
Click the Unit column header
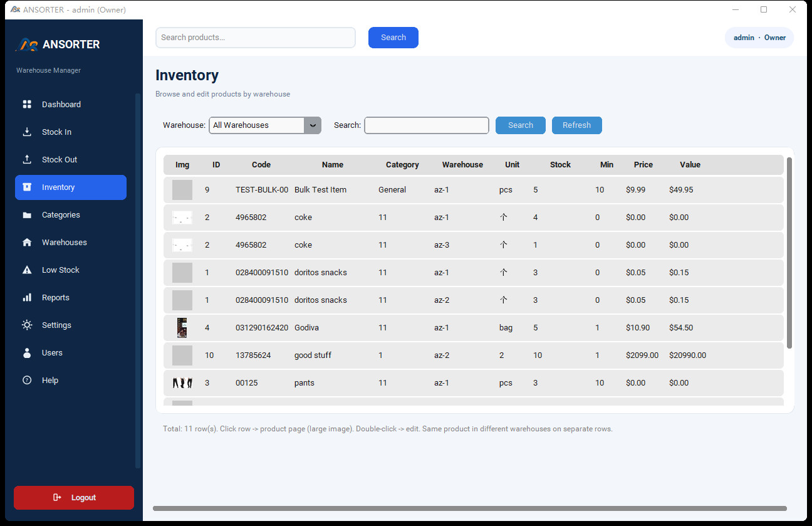pyautogui.click(x=513, y=164)
